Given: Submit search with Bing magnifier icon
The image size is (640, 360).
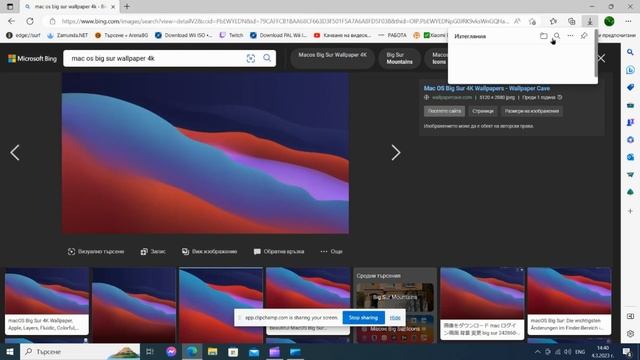Looking at the screenshot, I should point(267,58).
